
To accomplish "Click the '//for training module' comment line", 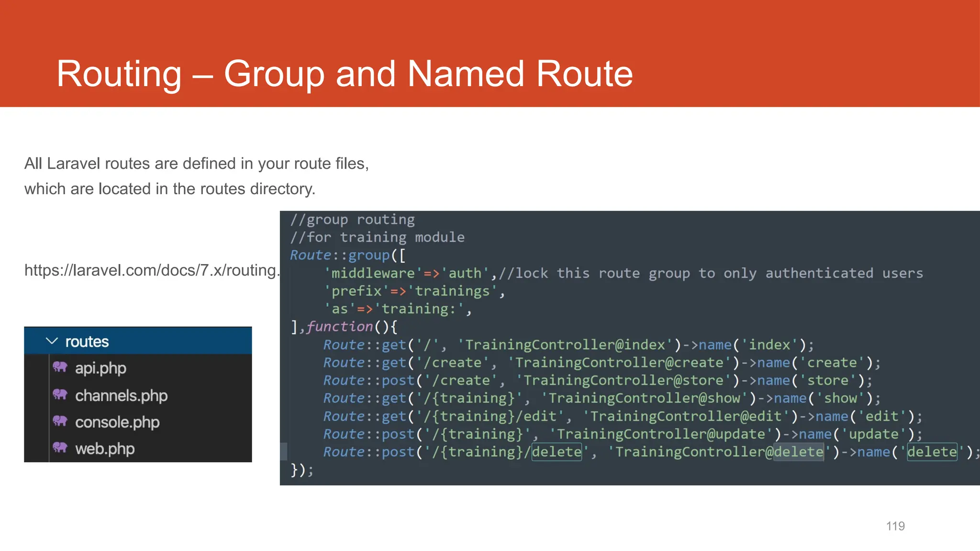I will click(x=377, y=237).
